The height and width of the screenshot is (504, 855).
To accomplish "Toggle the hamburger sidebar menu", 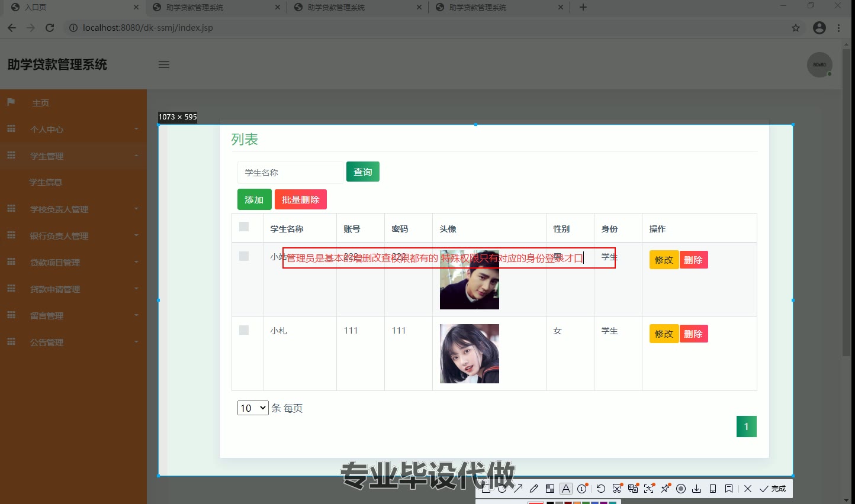I will point(164,64).
